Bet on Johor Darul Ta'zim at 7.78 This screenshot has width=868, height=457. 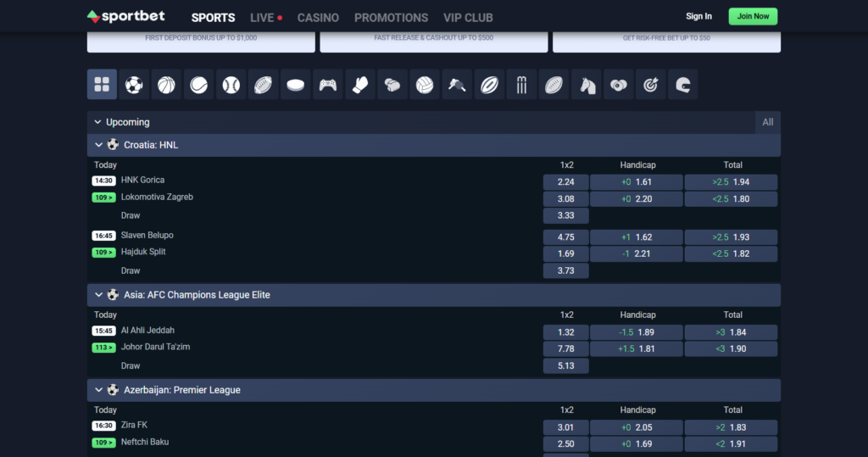click(565, 349)
